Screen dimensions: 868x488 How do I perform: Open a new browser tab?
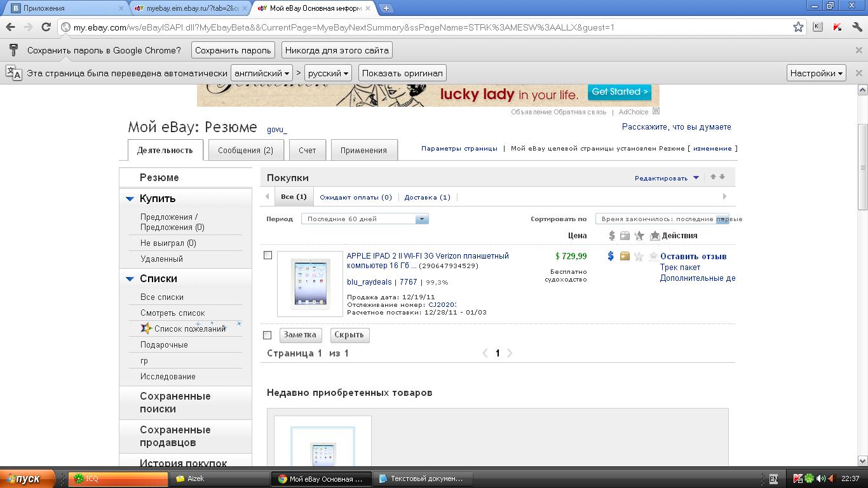click(x=386, y=8)
